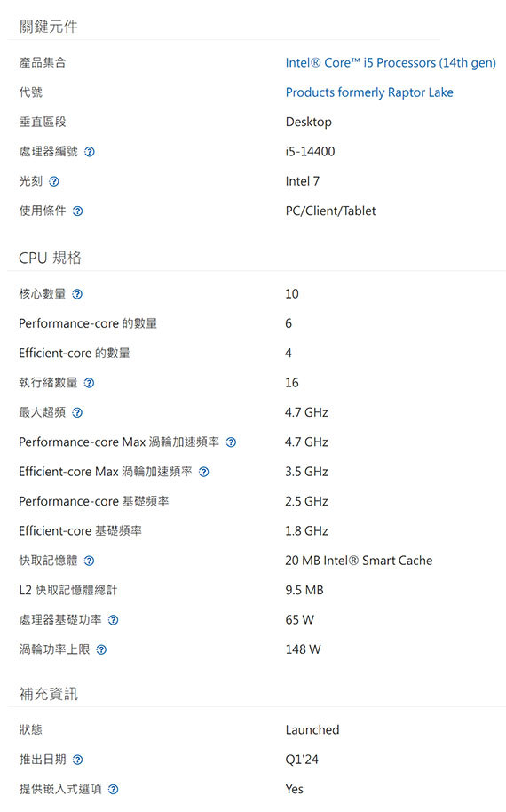
Task: Click help icon beside 提供嵌入式選項
Action: click(x=114, y=789)
